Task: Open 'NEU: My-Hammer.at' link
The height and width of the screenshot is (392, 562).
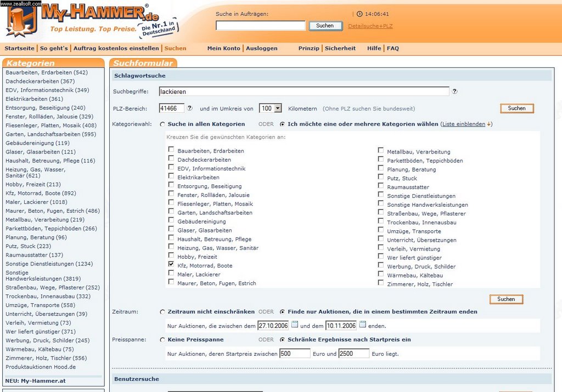Action: pos(36,381)
